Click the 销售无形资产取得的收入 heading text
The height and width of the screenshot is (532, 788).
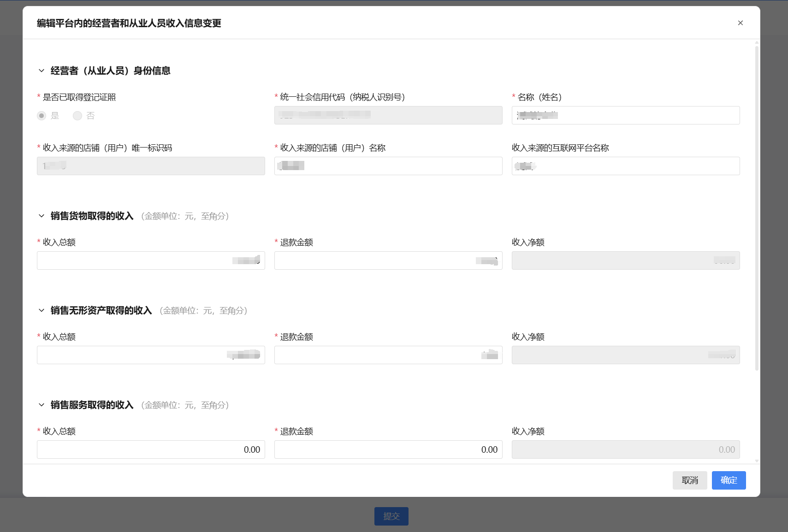click(x=101, y=310)
